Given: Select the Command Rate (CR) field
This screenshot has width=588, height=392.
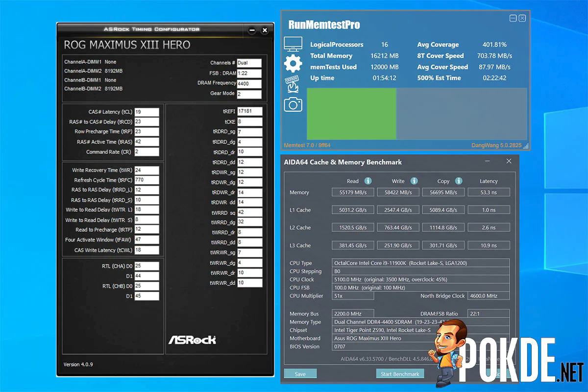Looking at the screenshot, I should coord(147,152).
